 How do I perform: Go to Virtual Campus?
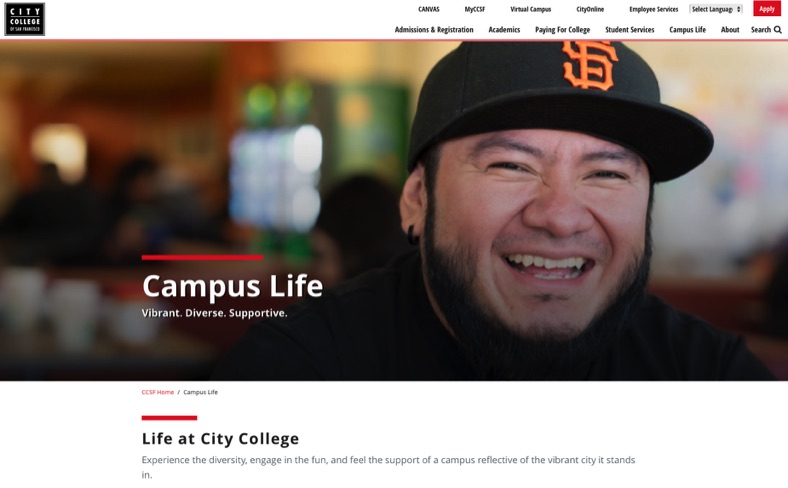tap(530, 9)
